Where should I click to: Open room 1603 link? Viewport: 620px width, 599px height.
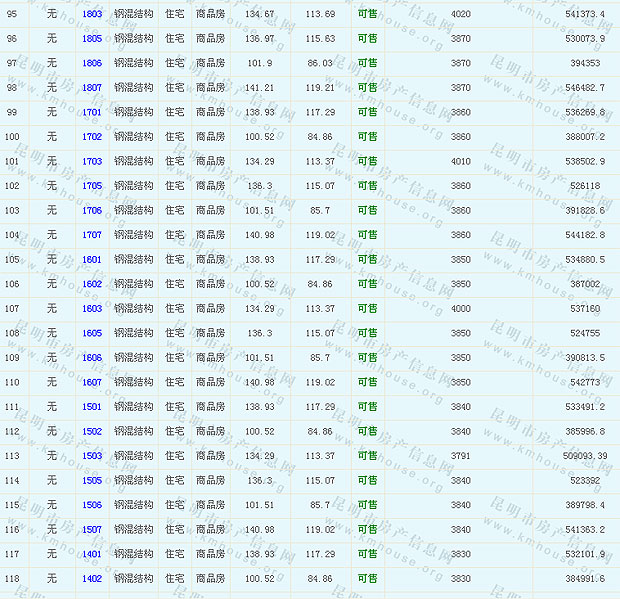(92, 308)
